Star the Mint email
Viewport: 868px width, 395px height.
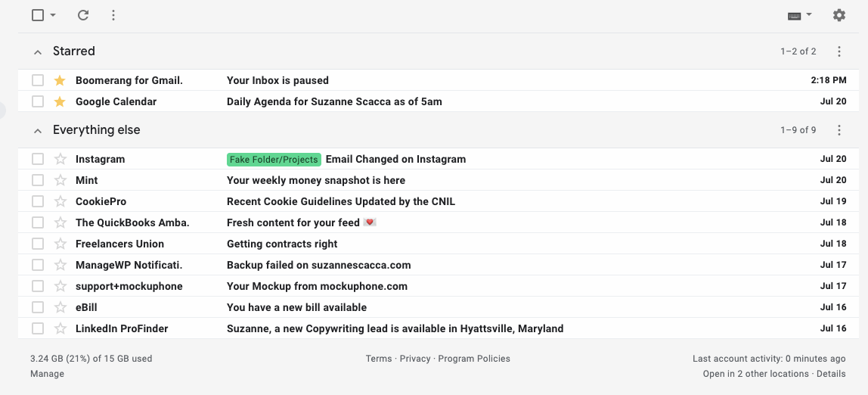60,180
